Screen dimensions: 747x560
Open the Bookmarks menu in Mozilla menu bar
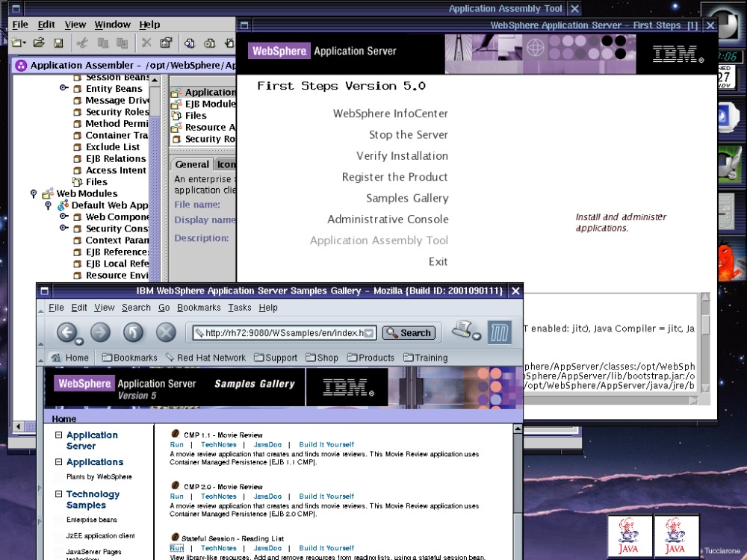click(x=199, y=308)
